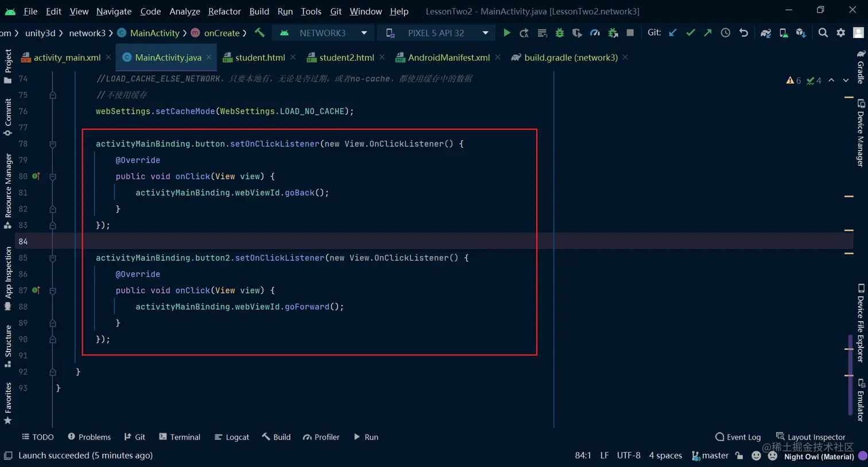Image resolution: width=868 pixels, height=467 pixels.
Task: Click the UTF-8 encoding in status bar
Action: coord(629,456)
